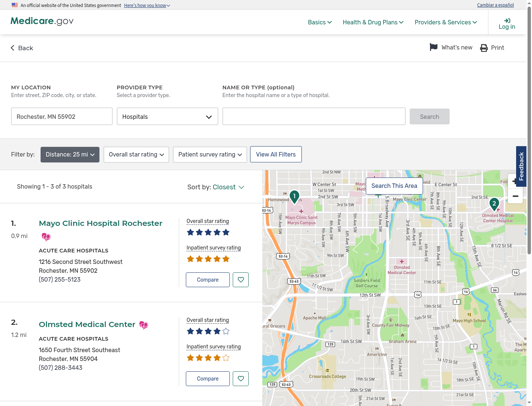Open the Patient survey rating filter
Image resolution: width=532 pixels, height=406 pixels.
click(x=210, y=155)
